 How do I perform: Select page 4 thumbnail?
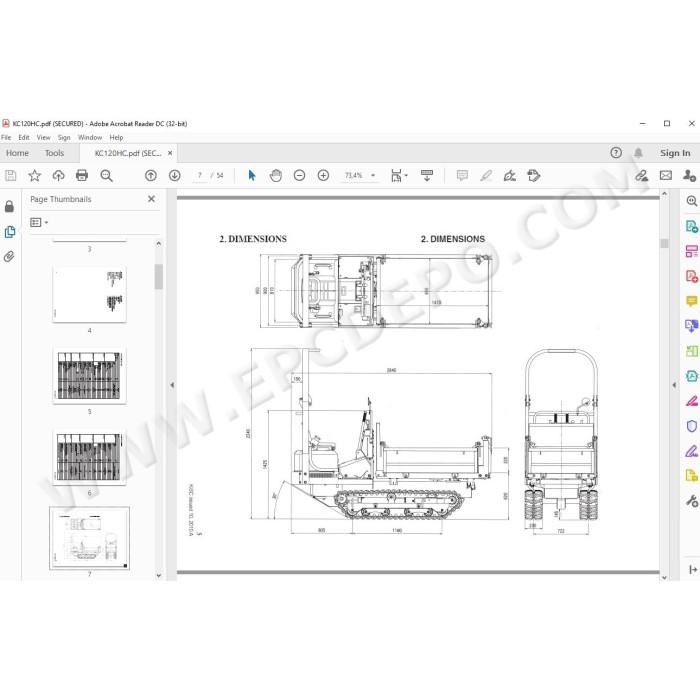pos(89,294)
